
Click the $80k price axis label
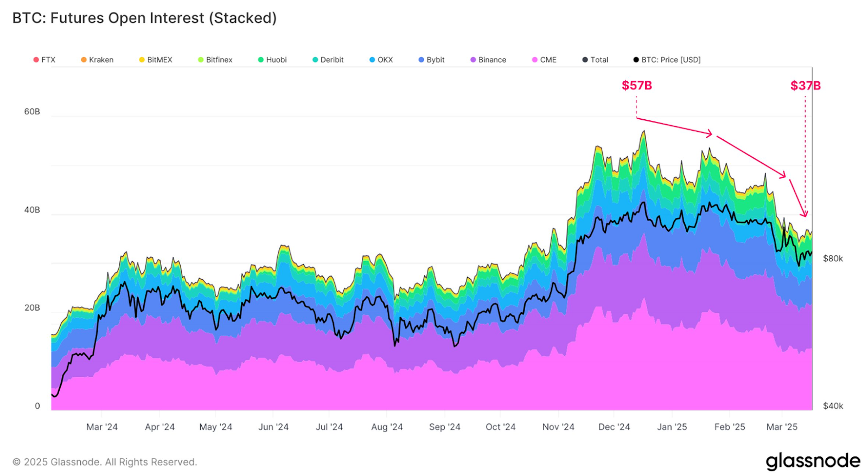pyautogui.click(x=833, y=259)
